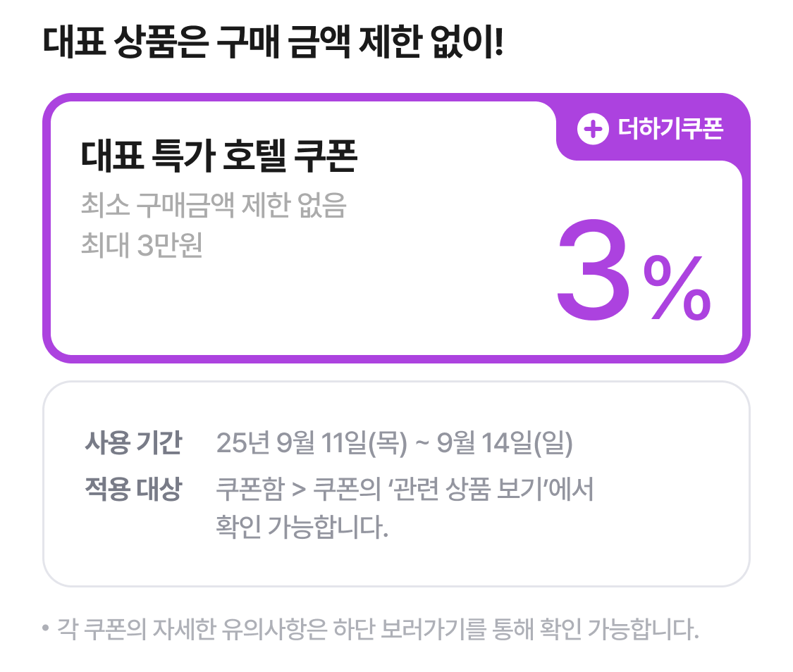Tap the 25년 9월 11일(목) ~ 9월 14일(일) date range
Viewport: 793px width, 672px height.
pyautogui.click(x=395, y=443)
